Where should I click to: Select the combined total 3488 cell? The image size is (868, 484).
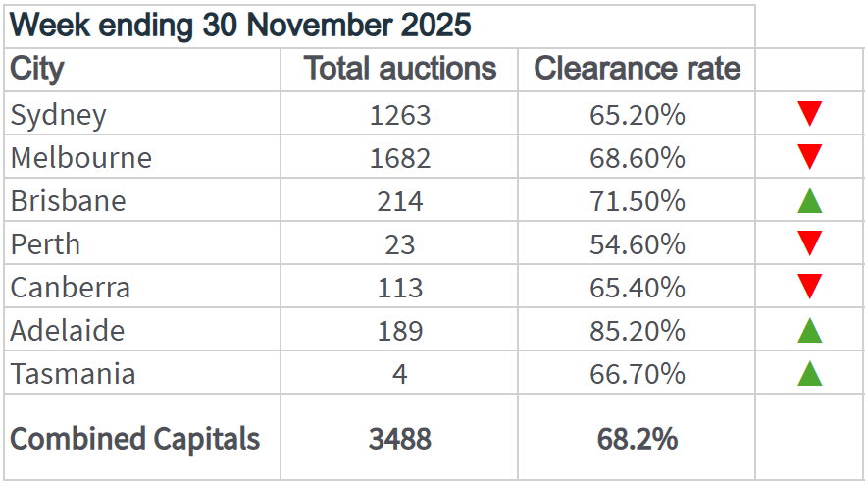click(x=399, y=438)
